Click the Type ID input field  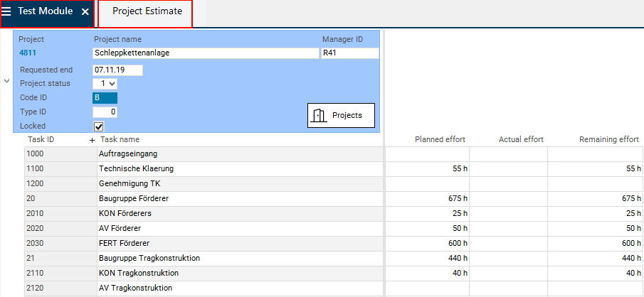pyautogui.click(x=105, y=112)
